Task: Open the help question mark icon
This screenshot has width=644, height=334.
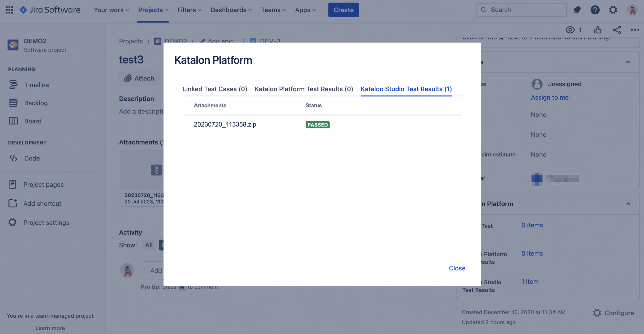Action: point(595,10)
